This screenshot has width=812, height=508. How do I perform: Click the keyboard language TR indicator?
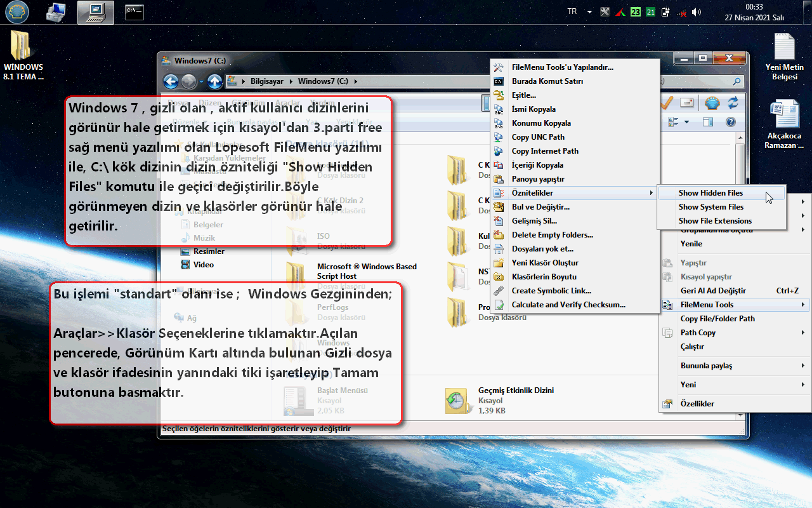coord(572,11)
